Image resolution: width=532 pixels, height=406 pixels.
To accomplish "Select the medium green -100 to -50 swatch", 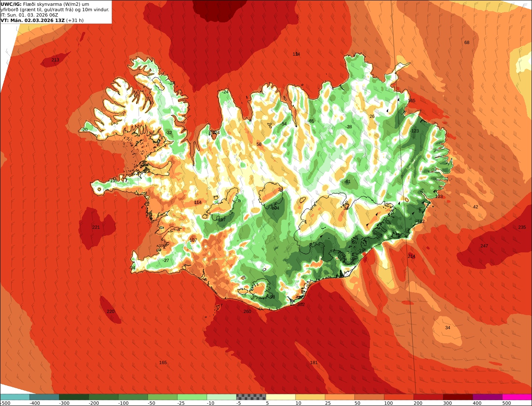I will pos(133,397).
